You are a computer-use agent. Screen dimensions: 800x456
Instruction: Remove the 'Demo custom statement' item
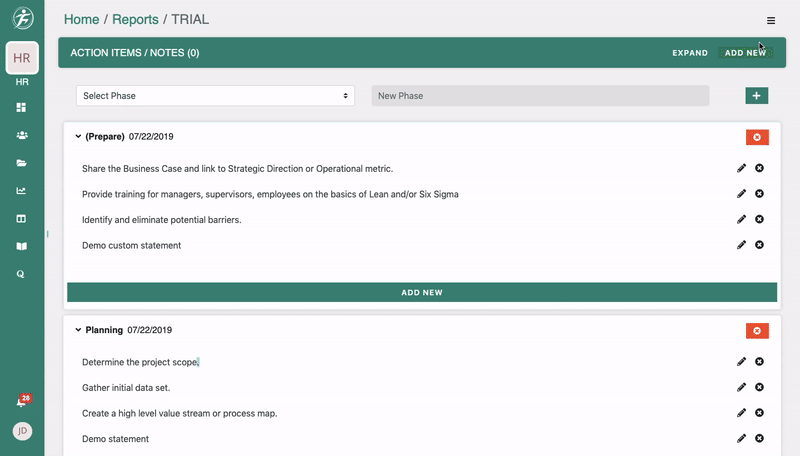click(x=759, y=245)
